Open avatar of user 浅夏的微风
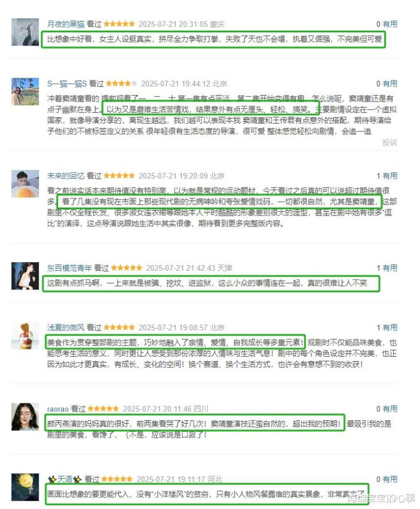Screen dimensions: 420x509 coord(25,335)
